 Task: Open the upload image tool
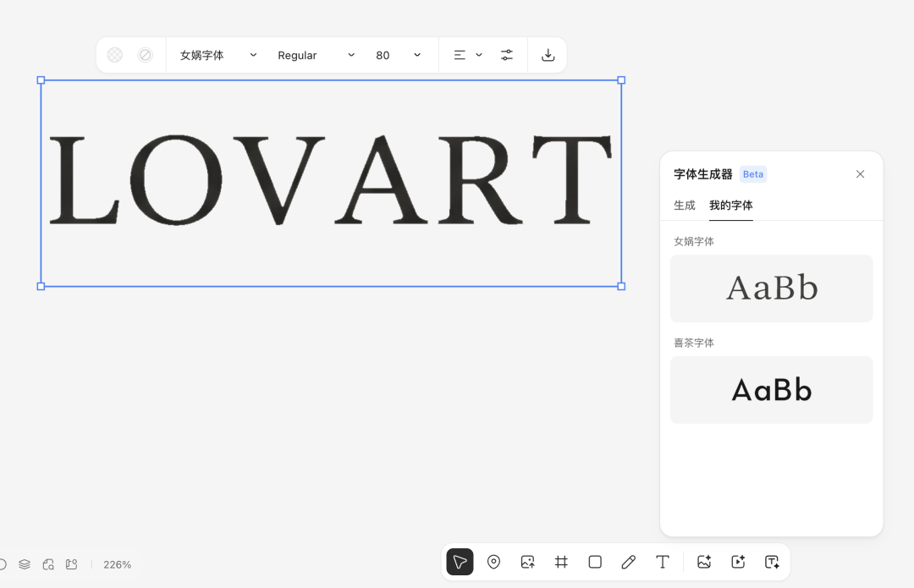click(527, 562)
